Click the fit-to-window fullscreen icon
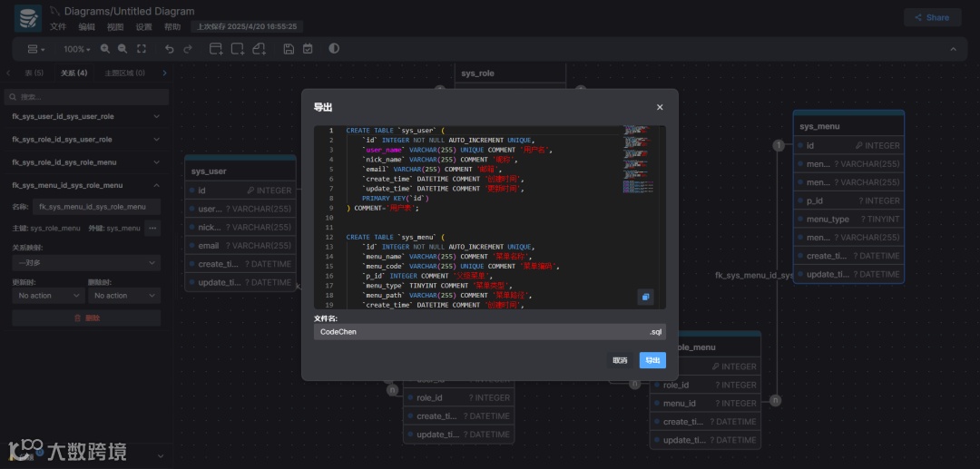980x469 pixels. pos(142,49)
